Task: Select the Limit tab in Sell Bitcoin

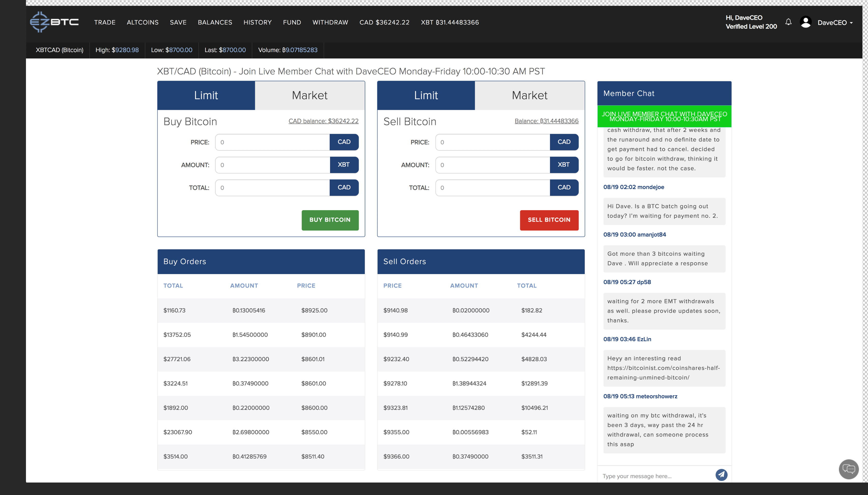Action: [426, 95]
